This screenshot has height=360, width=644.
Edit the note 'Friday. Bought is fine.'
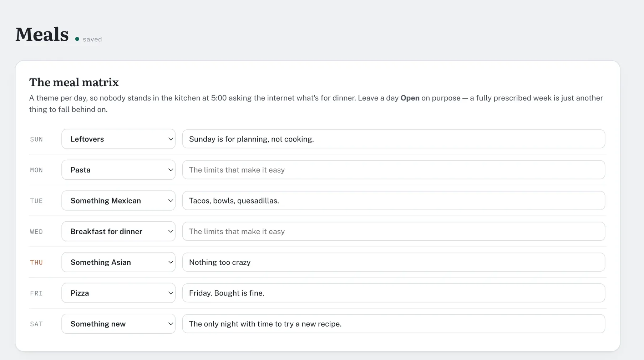[x=394, y=293]
